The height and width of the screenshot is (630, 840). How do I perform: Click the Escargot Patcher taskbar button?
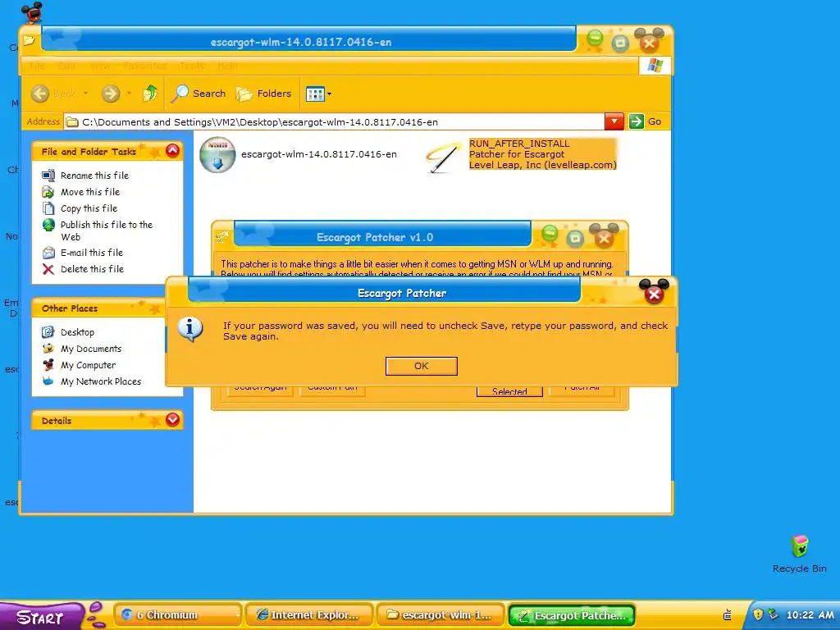(572, 615)
